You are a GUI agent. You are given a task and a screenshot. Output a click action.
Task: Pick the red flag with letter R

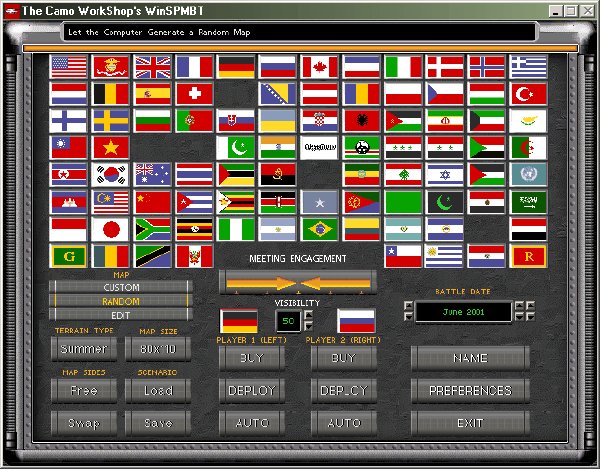point(528,256)
